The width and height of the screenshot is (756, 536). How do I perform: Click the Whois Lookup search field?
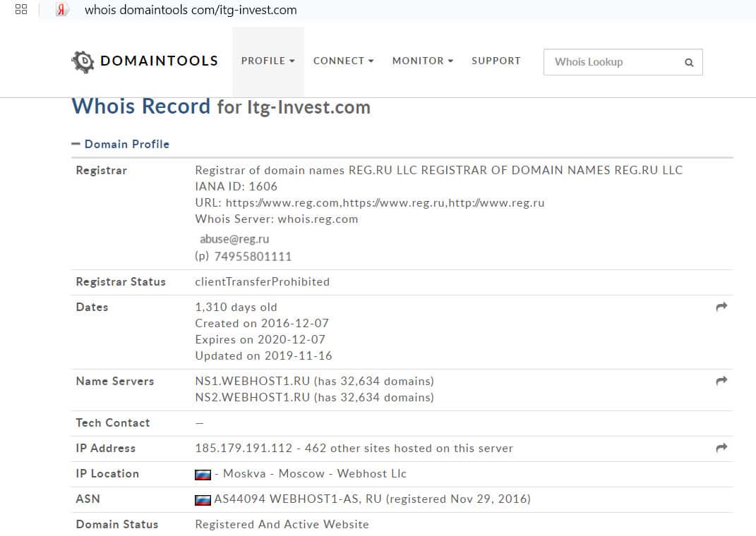pos(611,62)
